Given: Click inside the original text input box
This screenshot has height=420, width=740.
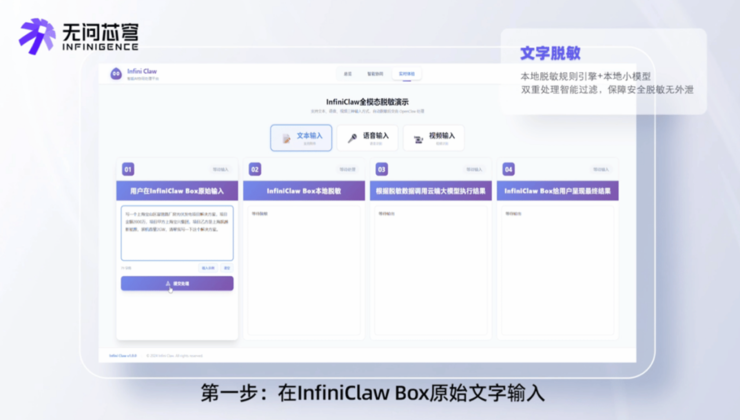Looking at the screenshot, I should pyautogui.click(x=177, y=233).
